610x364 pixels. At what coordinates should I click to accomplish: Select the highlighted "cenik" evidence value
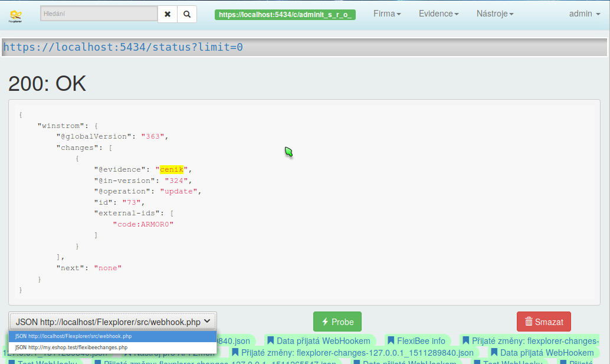coord(172,169)
